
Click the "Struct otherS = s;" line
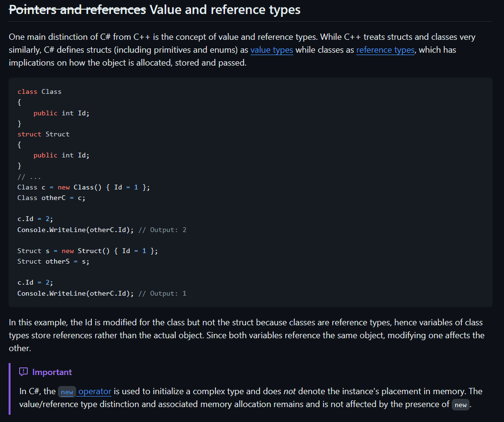point(53,261)
